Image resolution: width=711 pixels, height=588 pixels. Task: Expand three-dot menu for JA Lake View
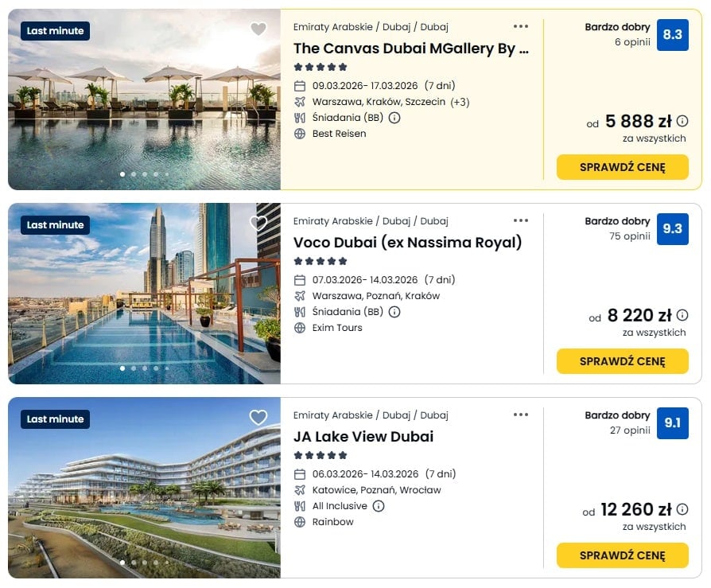[x=521, y=415]
